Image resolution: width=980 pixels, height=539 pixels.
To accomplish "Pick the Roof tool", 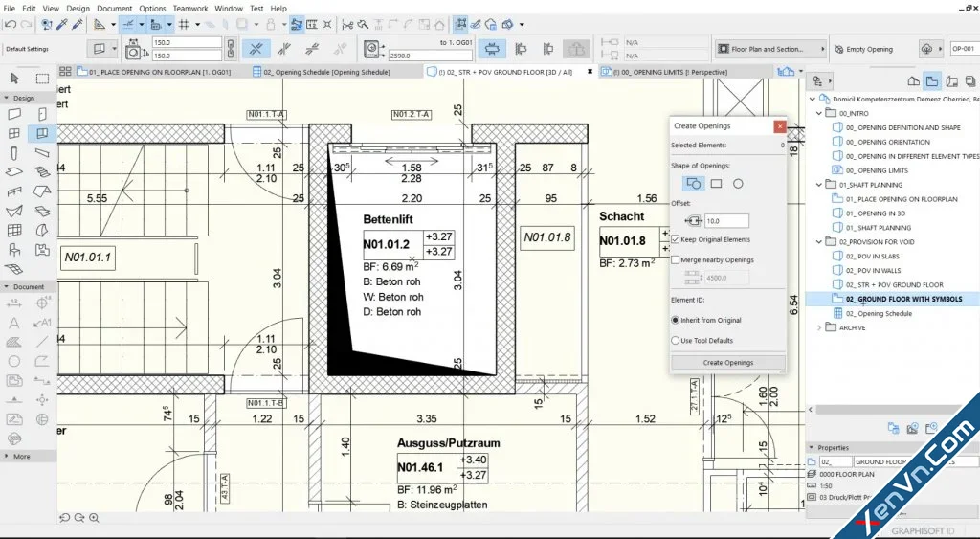I will 42,191.
